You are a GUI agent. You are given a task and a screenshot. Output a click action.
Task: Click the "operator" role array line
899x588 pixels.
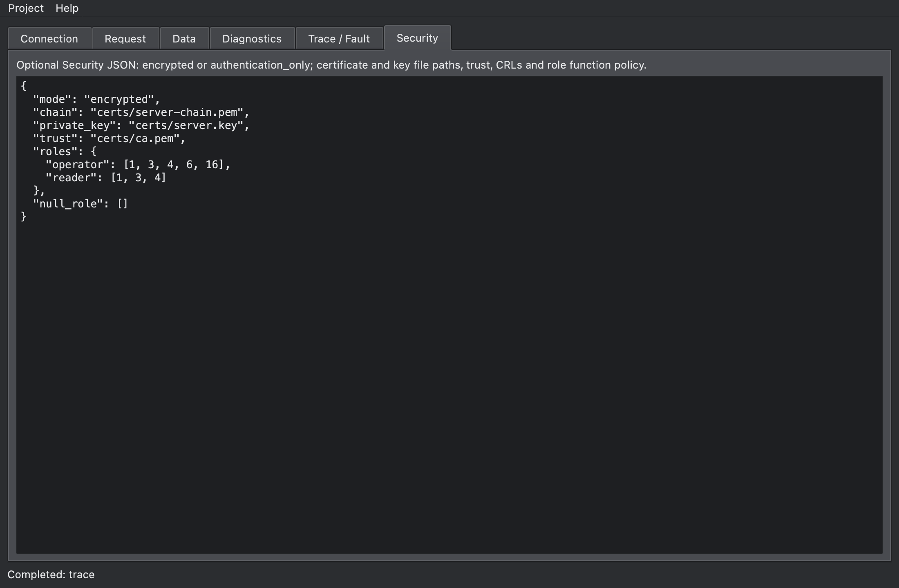[138, 165]
